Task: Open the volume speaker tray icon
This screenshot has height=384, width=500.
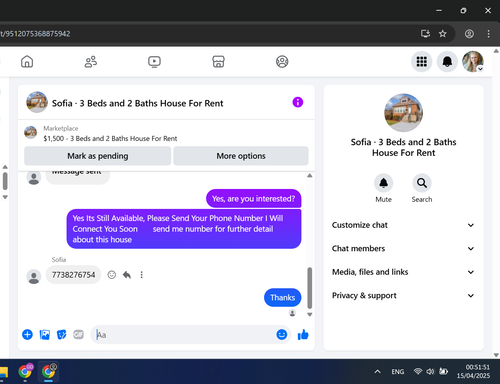Action: pyautogui.click(x=430, y=371)
